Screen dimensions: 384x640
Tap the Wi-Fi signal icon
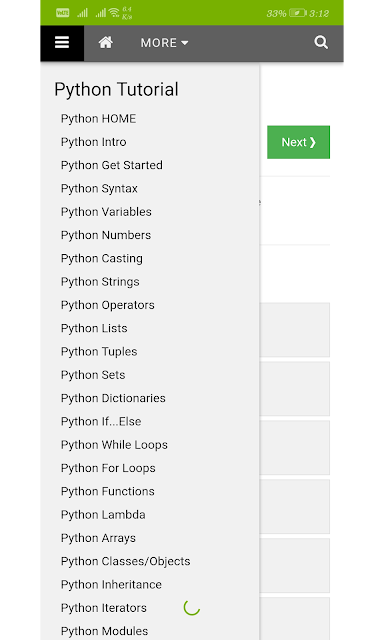click(114, 13)
